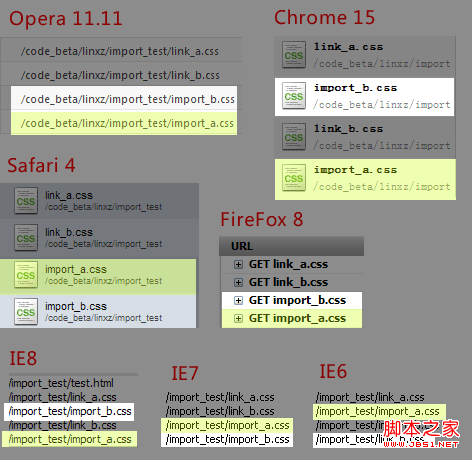This screenshot has height=460, width=472.
Task: Select /import_test/link_a.css in IE7 list
Action: [220, 397]
